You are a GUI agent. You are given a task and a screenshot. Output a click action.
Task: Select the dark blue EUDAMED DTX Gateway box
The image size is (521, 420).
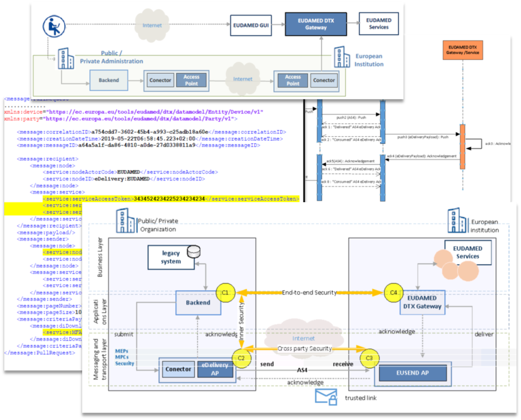(316, 24)
